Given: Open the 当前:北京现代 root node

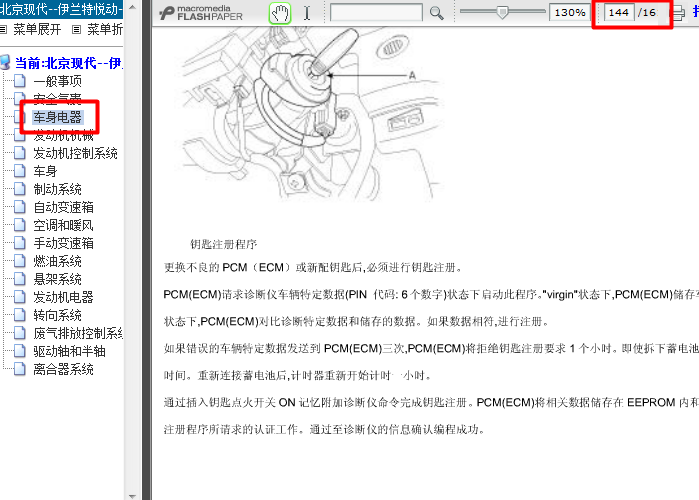Looking at the screenshot, I should coord(69,63).
